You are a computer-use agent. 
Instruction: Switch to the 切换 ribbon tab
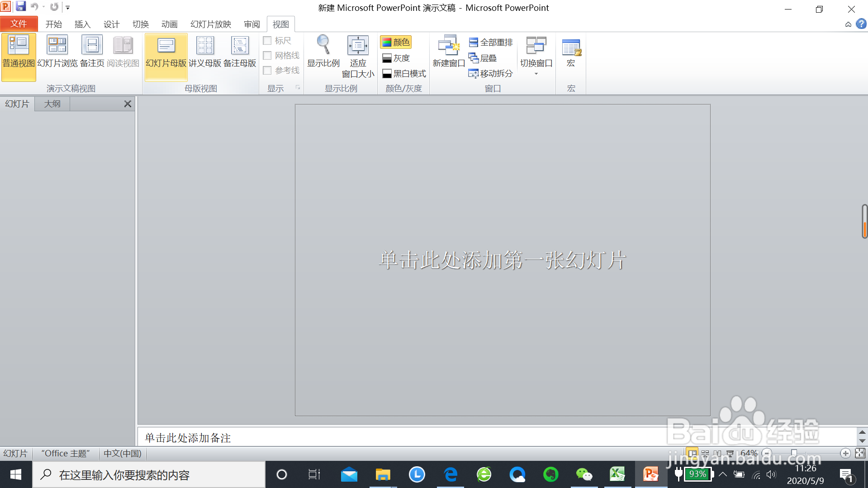(x=141, y=24)
